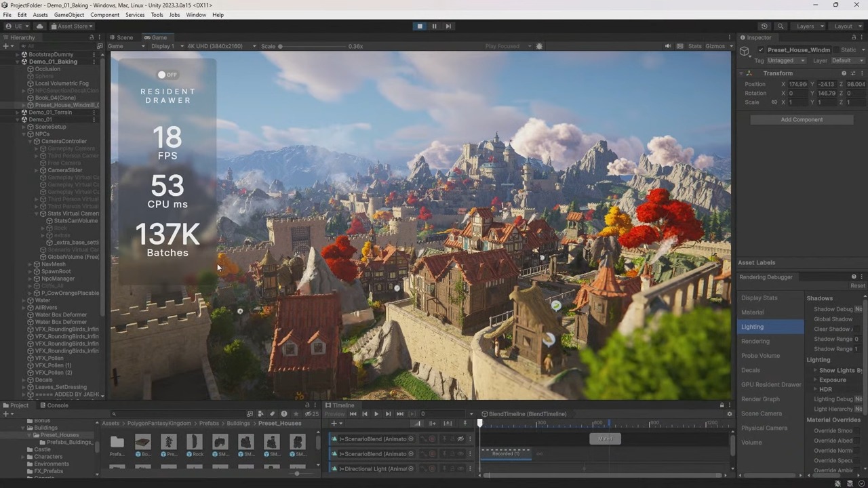The image size is (868, 488).
Task: Click the lock icon on the Timeline panel
Action: (x=722, y=405)
